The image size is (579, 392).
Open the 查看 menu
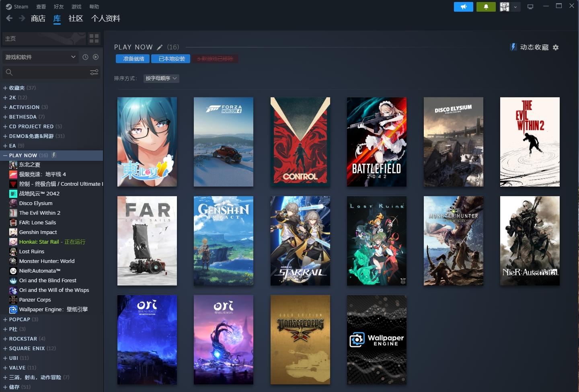pyautogui.click(x=41, y=6)
